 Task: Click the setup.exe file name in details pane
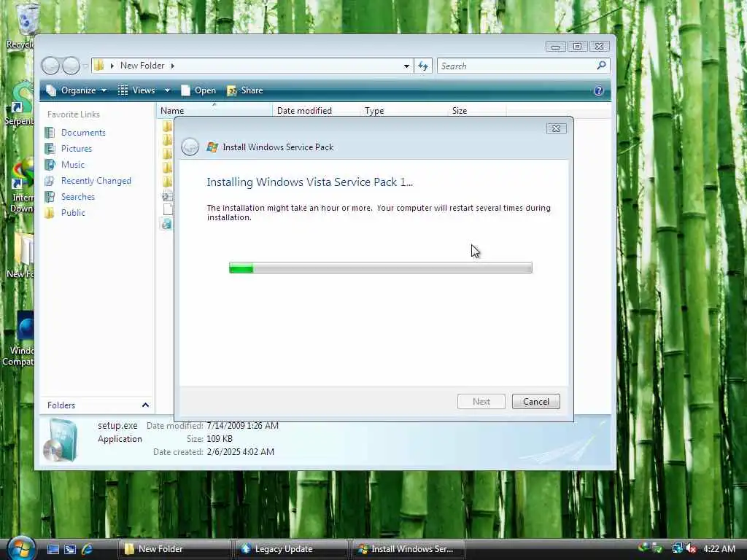117,426
